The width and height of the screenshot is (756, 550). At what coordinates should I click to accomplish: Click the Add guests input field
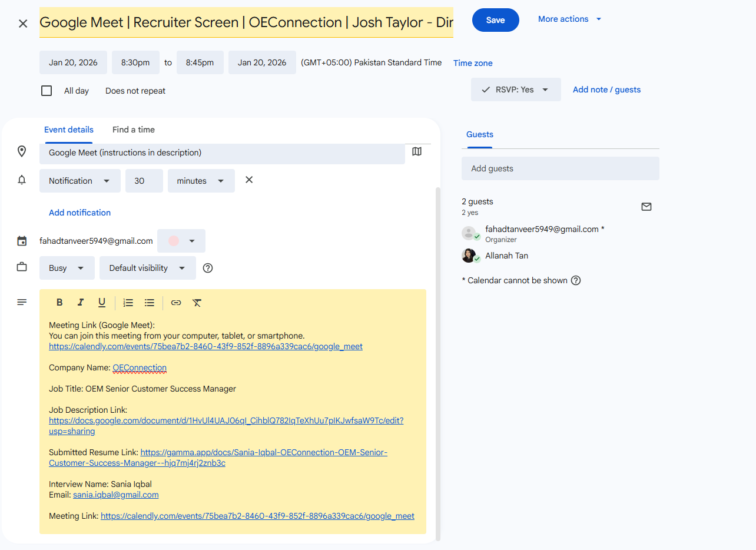tap(561, 168)
